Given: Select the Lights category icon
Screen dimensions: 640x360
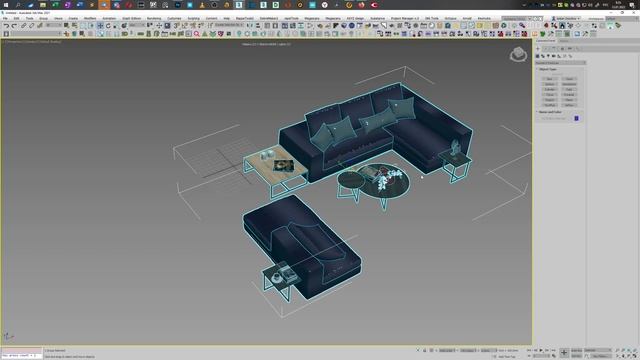Looking at the screenshot, I should pyautogui.click(x=548, y=56).
